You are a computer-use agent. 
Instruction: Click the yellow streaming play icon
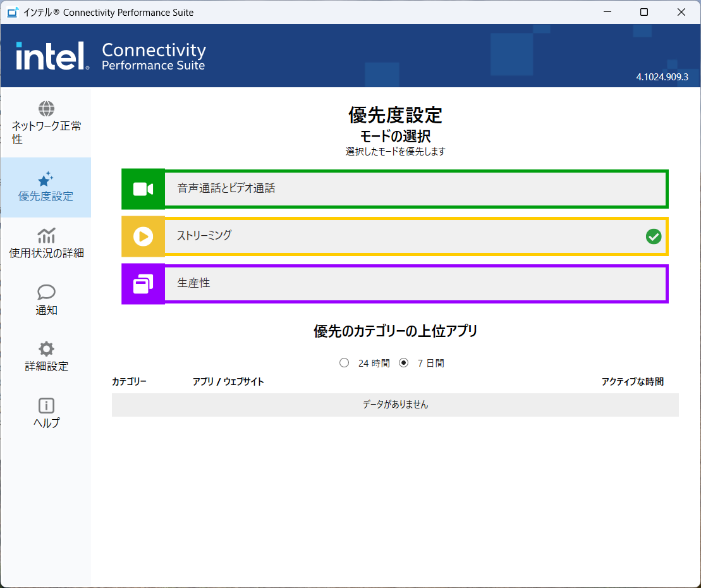coord(143,236)
